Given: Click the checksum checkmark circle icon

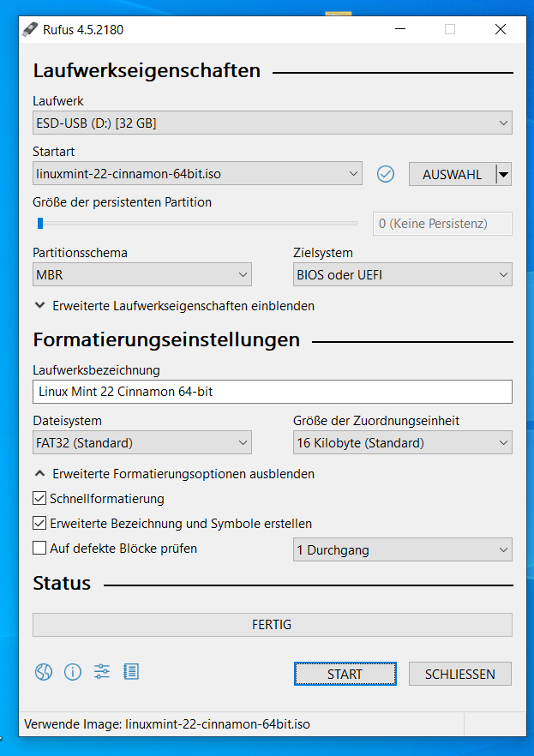Looking at the screenshot, I should click(x=386, y=174).
